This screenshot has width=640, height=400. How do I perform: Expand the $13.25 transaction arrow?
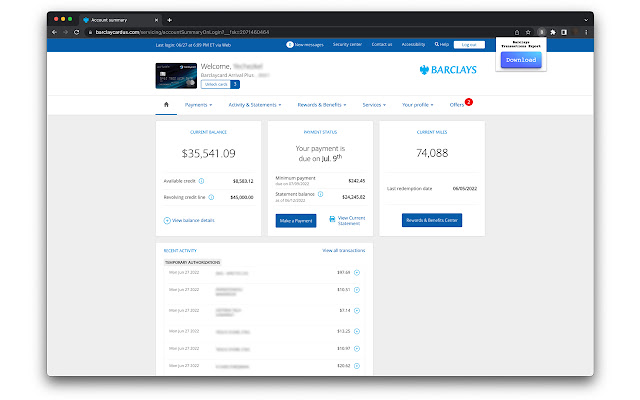point(357,331)
